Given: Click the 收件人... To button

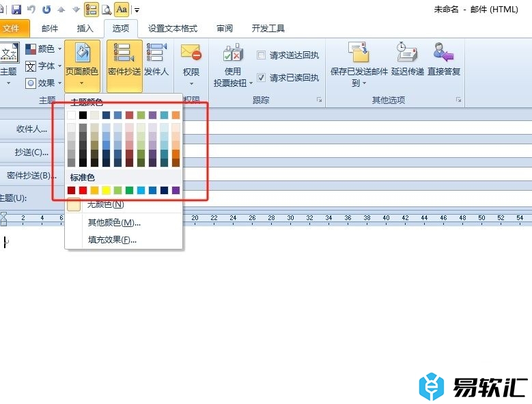Looking at the screenshot, I should click(x=31, y=129).
